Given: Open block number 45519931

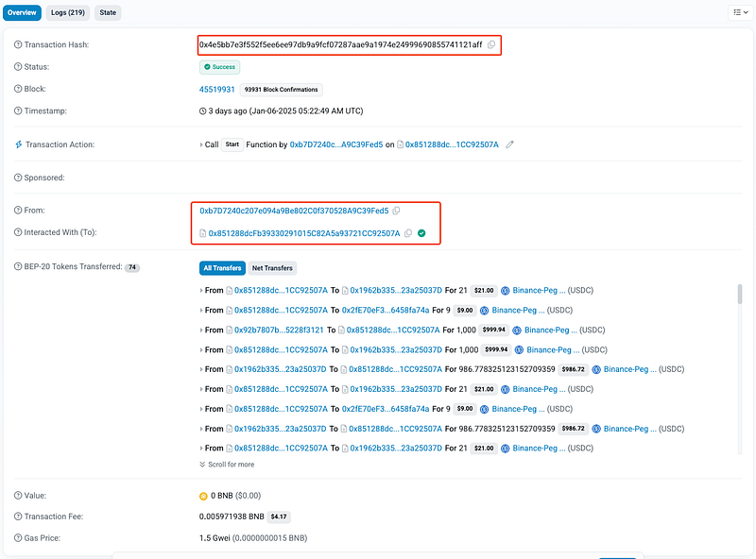Looking at the screenshot, I should click(x=216, y=90).
